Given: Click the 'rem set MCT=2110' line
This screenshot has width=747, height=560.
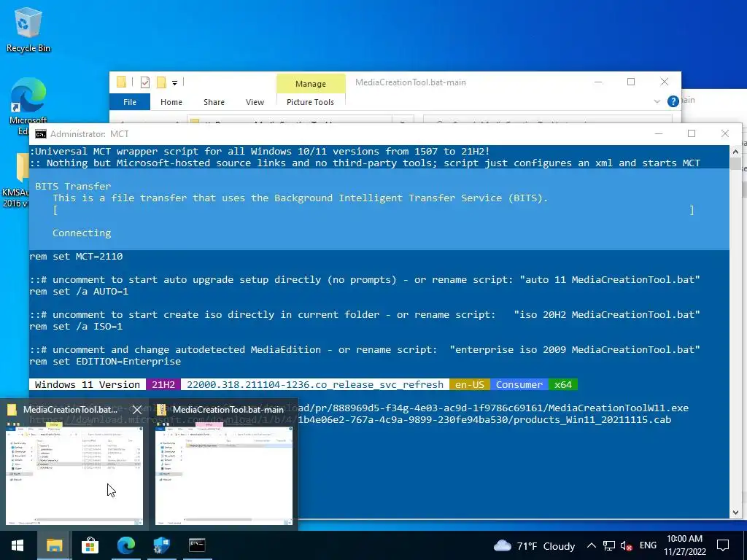Looking at the screenshot, I should 76,256.
